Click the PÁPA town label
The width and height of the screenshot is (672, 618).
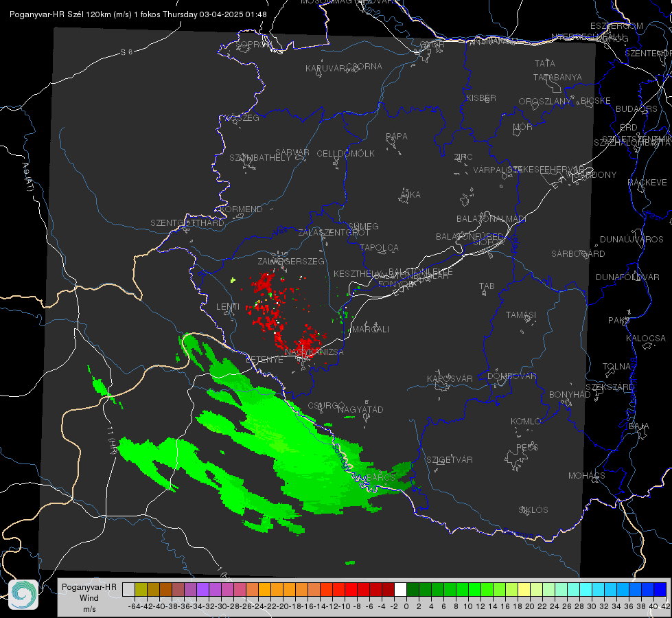[x=397, y=137]
